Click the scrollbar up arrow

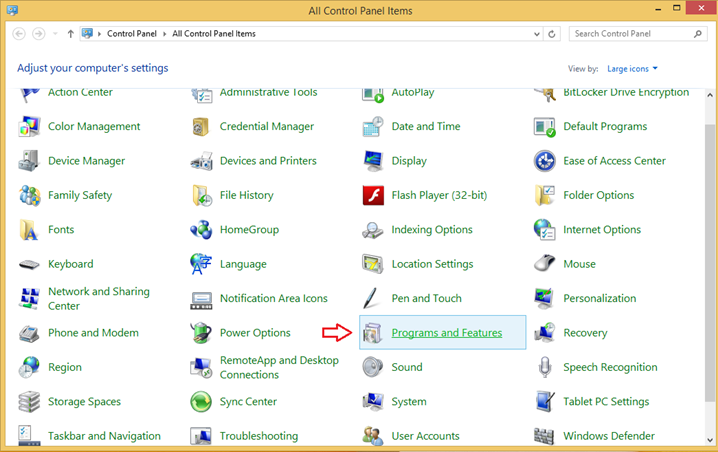(x=710, y=95)
